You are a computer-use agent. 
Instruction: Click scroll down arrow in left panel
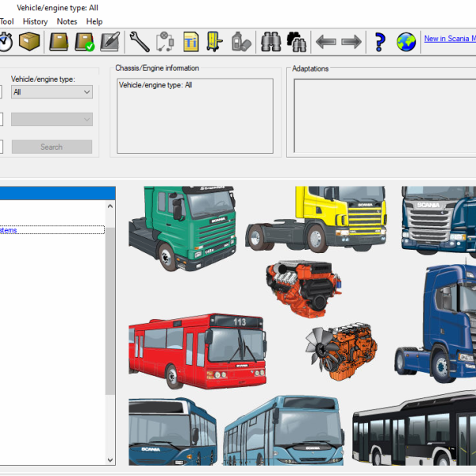tap(110, 460)
